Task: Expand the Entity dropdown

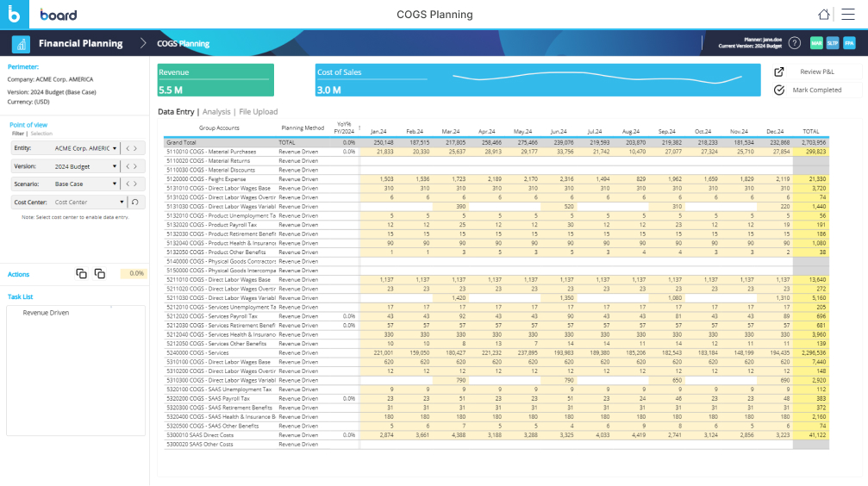Action: pyautogui.click(x=115, y=148)
